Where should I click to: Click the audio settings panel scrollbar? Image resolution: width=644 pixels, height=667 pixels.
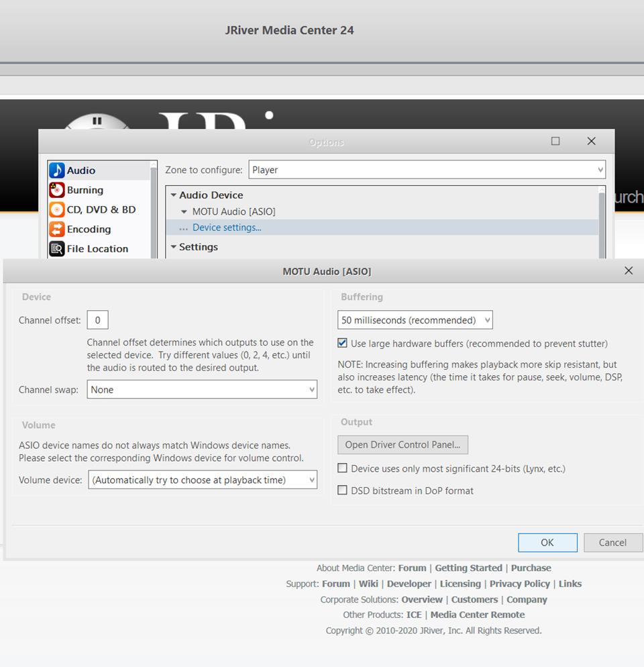[x=602, y=223]
